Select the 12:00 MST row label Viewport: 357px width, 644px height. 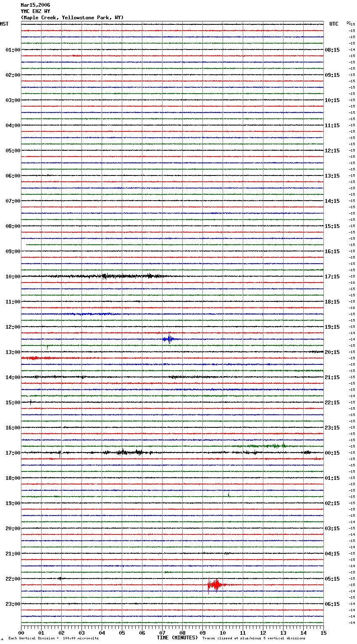[x=13, y=327]
